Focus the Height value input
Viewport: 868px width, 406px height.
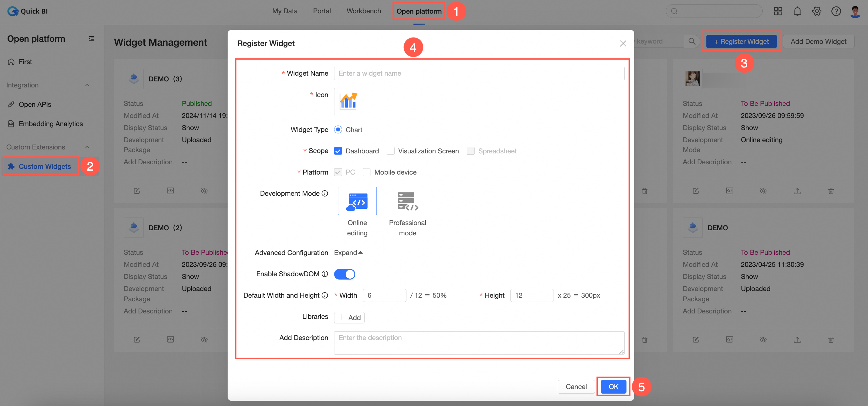click(x=531, y=295)
